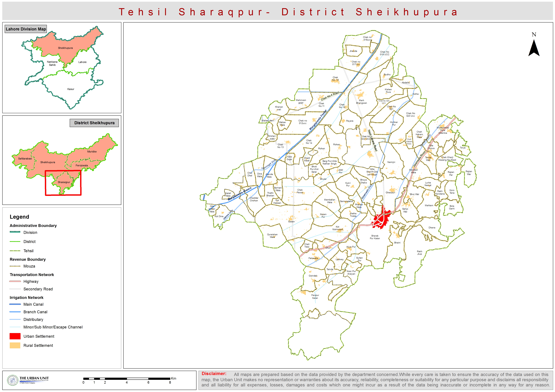The width and height of the screenshot is (555, 392).
Task: Click Muridke tehsil in district inset
Action: (x=92, y=151)
